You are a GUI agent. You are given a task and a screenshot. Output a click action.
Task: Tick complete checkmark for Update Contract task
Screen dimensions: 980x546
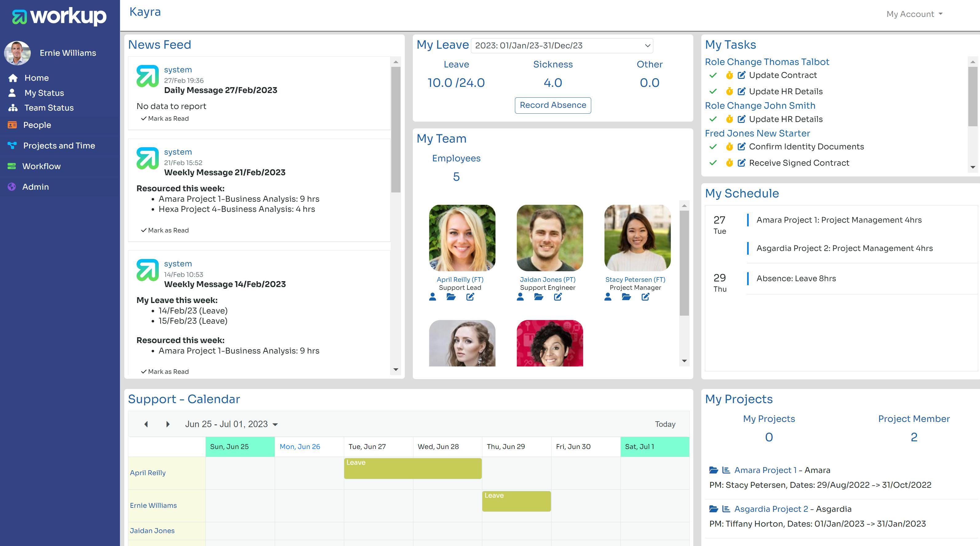point(713,75)
